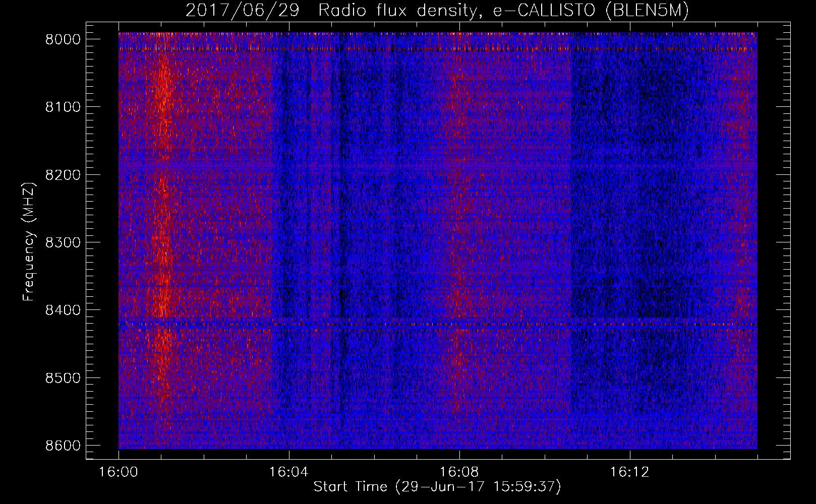Click the 8200 frequency tick label
The height and width of the screenshot is (504, 816).
63,175
